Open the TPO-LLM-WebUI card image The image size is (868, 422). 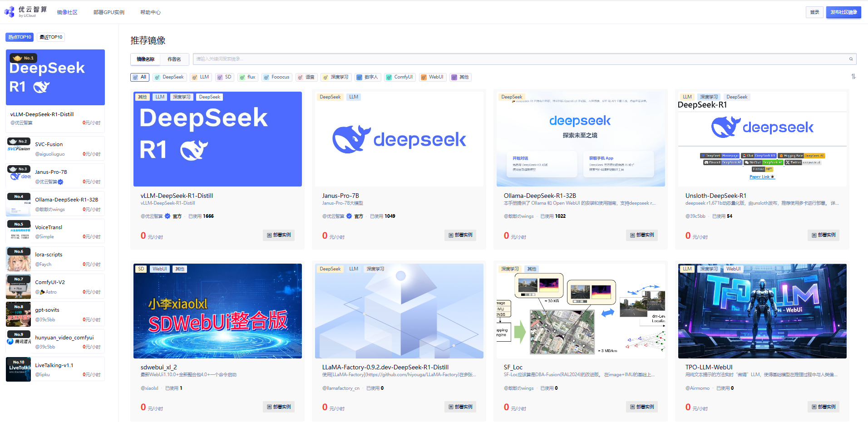(762, 311)
